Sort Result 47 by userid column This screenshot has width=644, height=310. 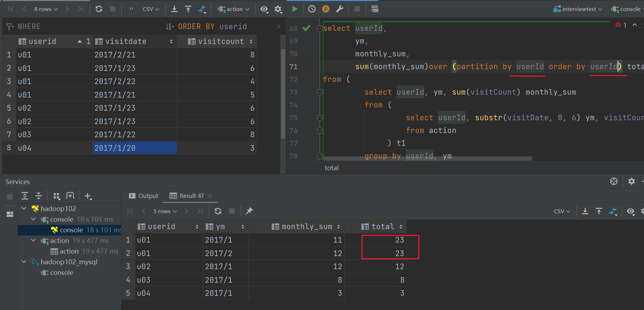point(169,227)
